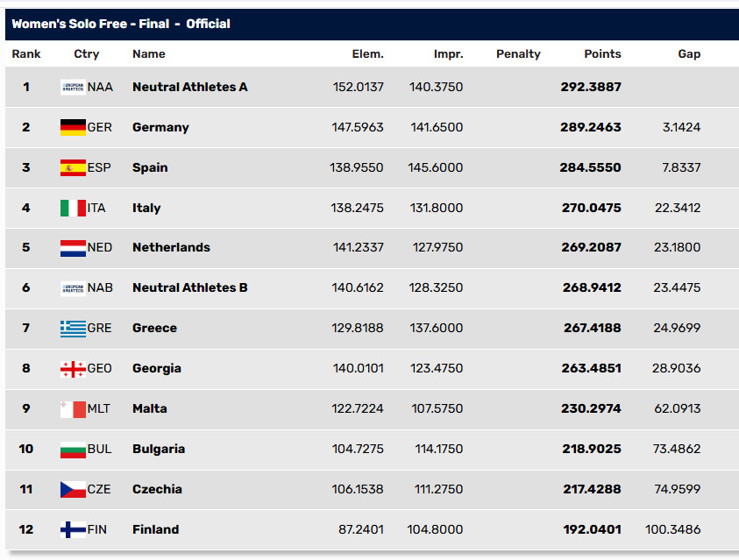Click the Bulgaria flag icon
Viewport: 739px width, 560px height.
coord(73,450)
